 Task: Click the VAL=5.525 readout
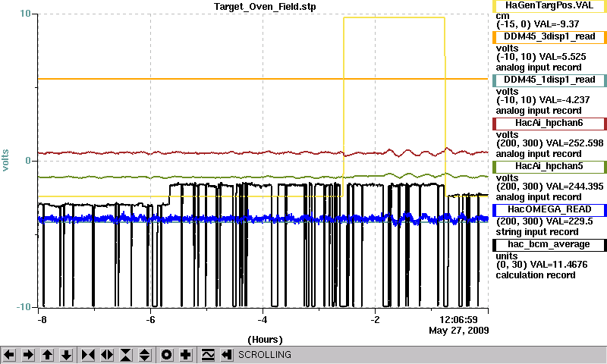click(562, 57)
